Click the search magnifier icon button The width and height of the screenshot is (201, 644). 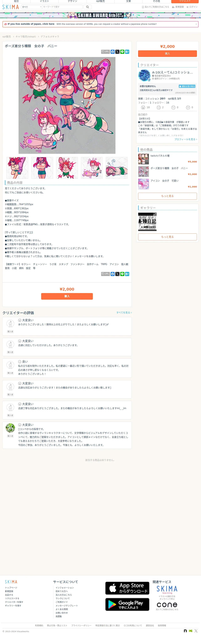(87, 7)
